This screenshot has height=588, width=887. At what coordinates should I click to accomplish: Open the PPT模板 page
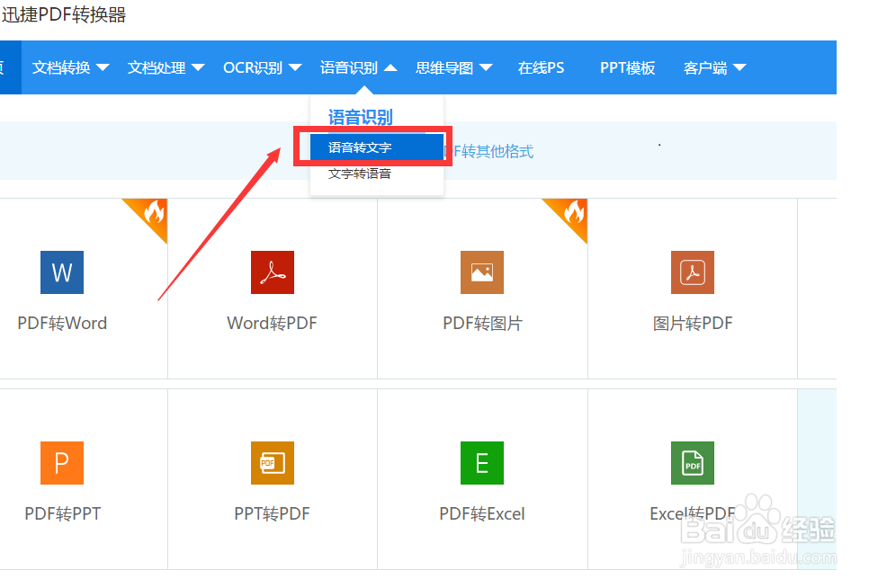point(627,67)
